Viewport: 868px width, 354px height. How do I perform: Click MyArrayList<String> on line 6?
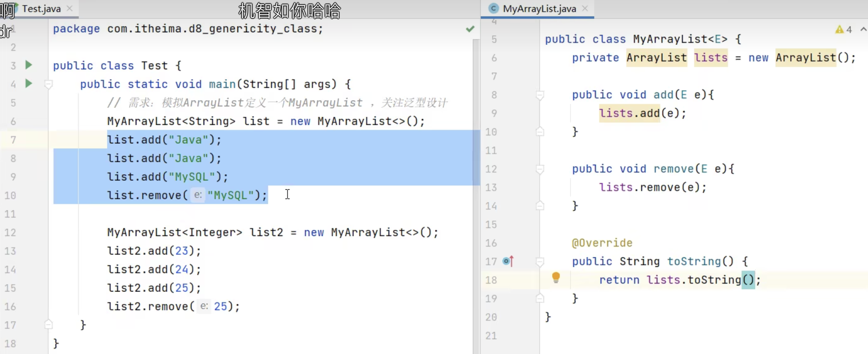(x=171, y=121)
